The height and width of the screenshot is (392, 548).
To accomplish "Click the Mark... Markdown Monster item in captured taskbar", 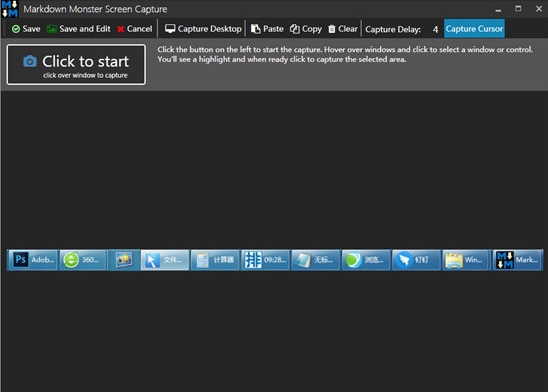I will [517, 260].
